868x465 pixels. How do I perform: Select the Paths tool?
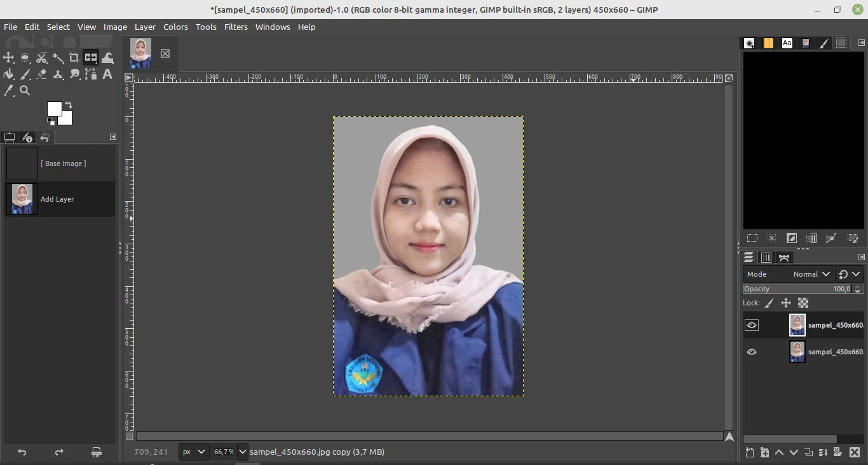[x=91, y=74]
